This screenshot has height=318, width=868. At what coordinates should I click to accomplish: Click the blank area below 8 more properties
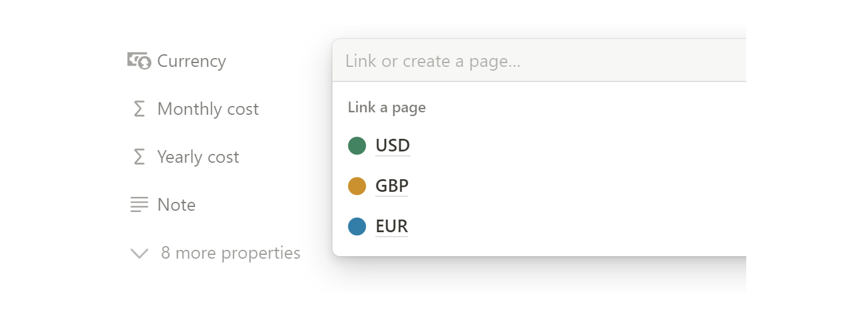pos(214,281)
